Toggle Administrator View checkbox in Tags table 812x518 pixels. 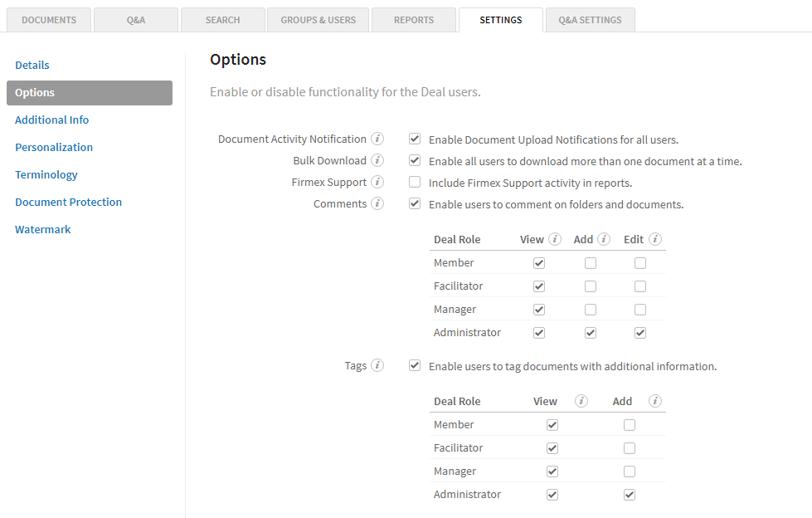552,495
